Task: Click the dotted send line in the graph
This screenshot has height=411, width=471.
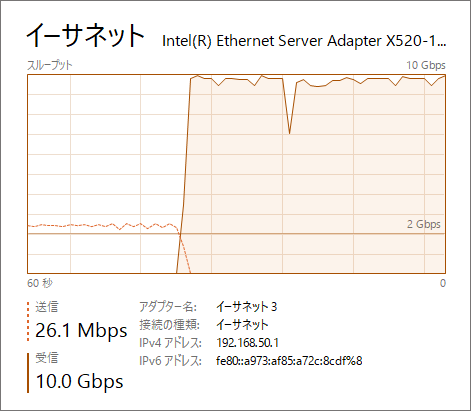Action: (x=100, y=226)
